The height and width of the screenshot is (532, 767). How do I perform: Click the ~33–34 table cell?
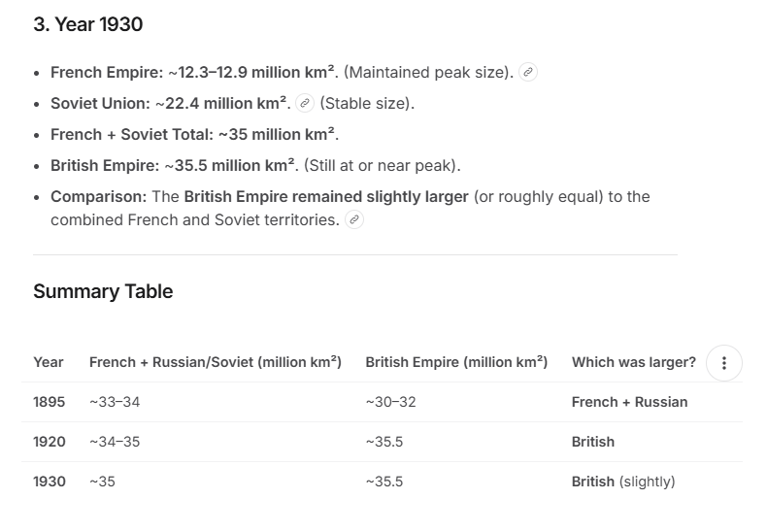(115, 402)
